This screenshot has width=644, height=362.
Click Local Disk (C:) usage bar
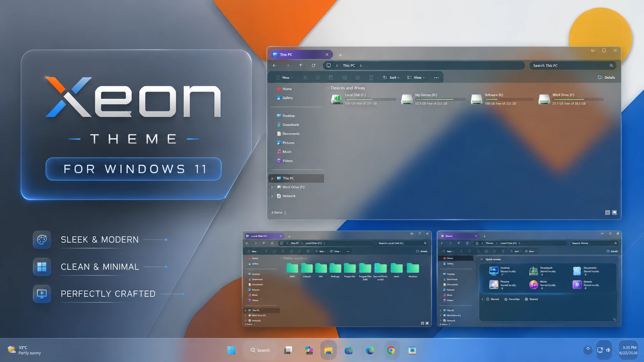(x=370, y=99)
